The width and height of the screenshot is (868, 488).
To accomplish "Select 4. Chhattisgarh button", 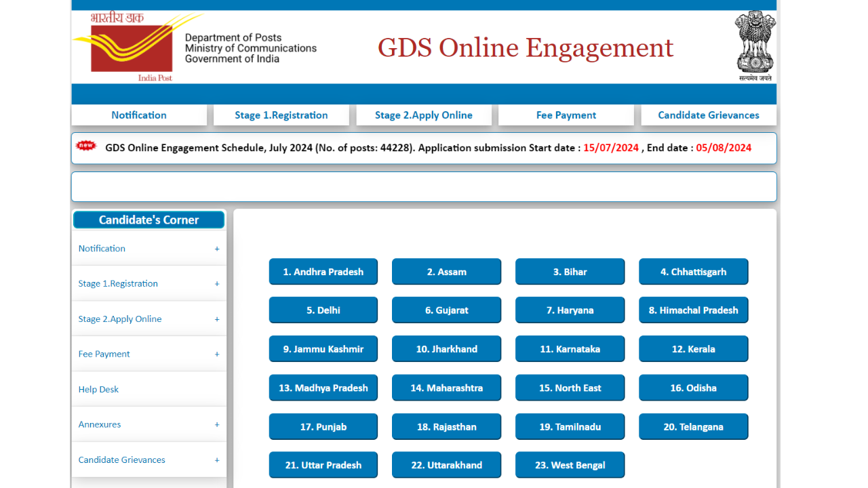I will pos(694,272).
